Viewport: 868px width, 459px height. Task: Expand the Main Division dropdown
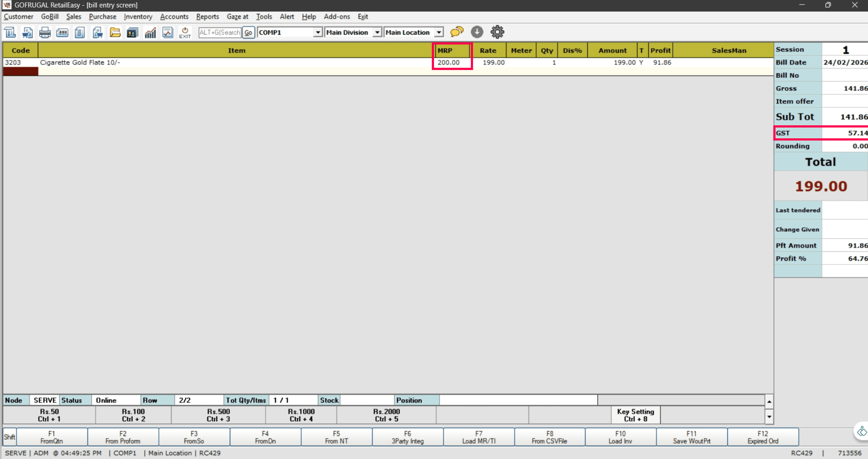[x=377, y=32]
